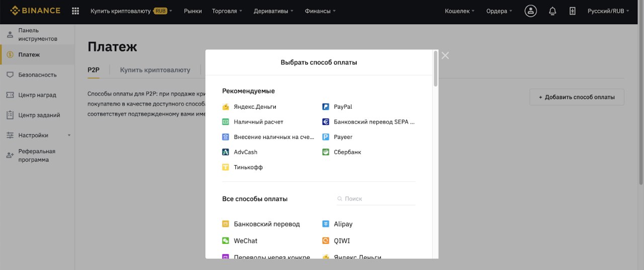The width and height of the screenshot is (644, 270).
Task: Expand the Финансы menu dropdown
Action: point(320,11)
